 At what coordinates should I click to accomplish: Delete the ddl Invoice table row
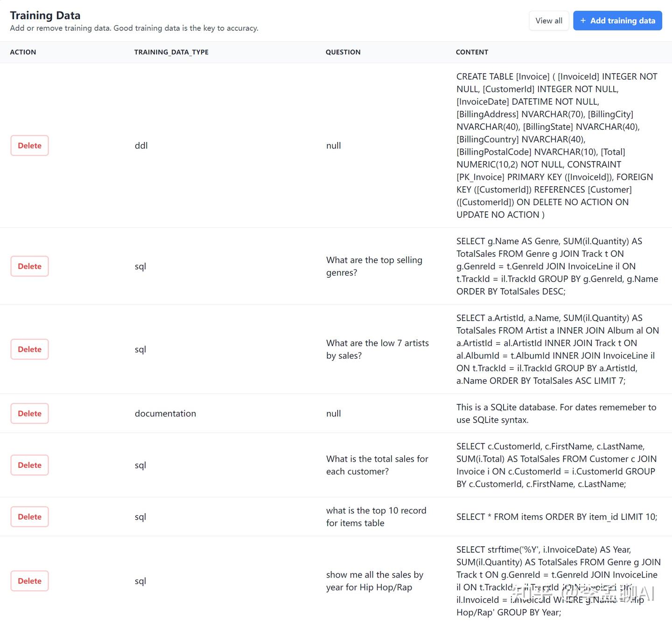(x=29, y=146)
